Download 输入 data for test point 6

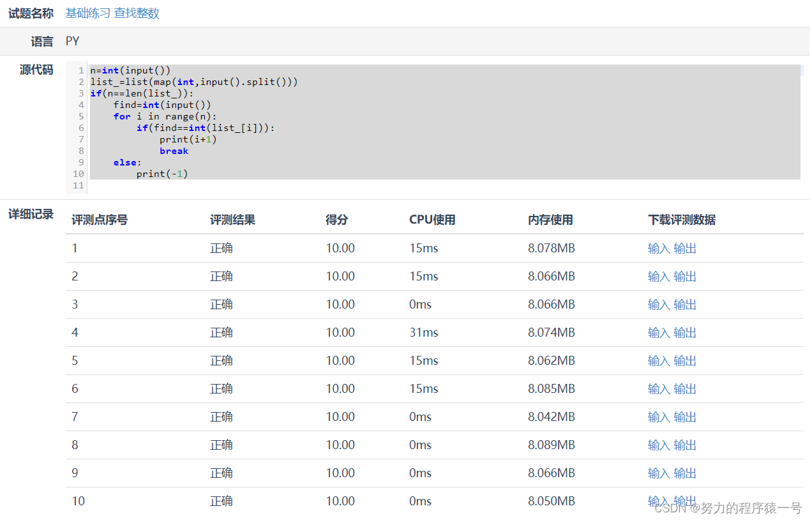659,389
